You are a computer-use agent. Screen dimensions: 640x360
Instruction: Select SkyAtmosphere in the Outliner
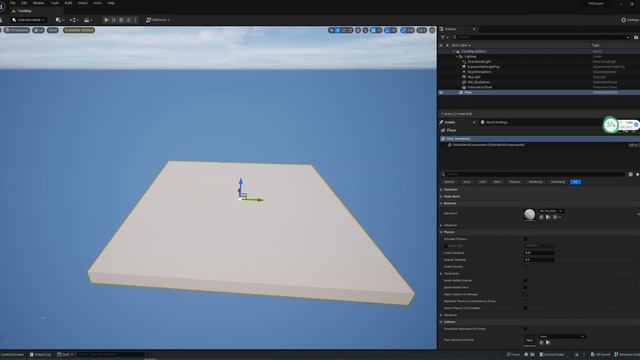coord(479,72)
